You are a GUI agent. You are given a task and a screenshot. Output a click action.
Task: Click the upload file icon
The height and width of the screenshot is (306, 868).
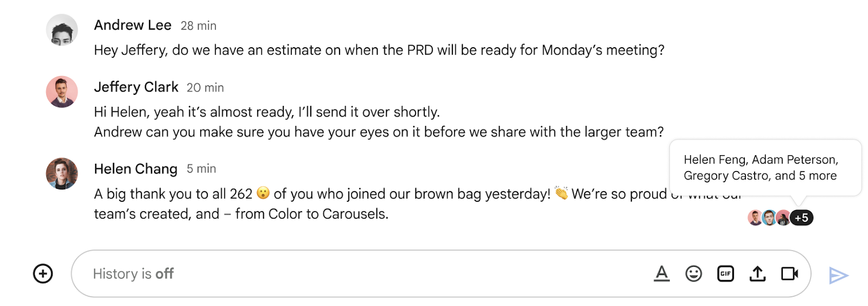pos(757,273)
